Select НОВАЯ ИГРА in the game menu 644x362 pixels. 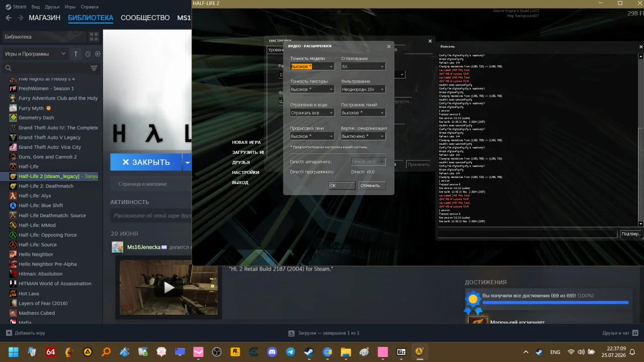[247, 142]
